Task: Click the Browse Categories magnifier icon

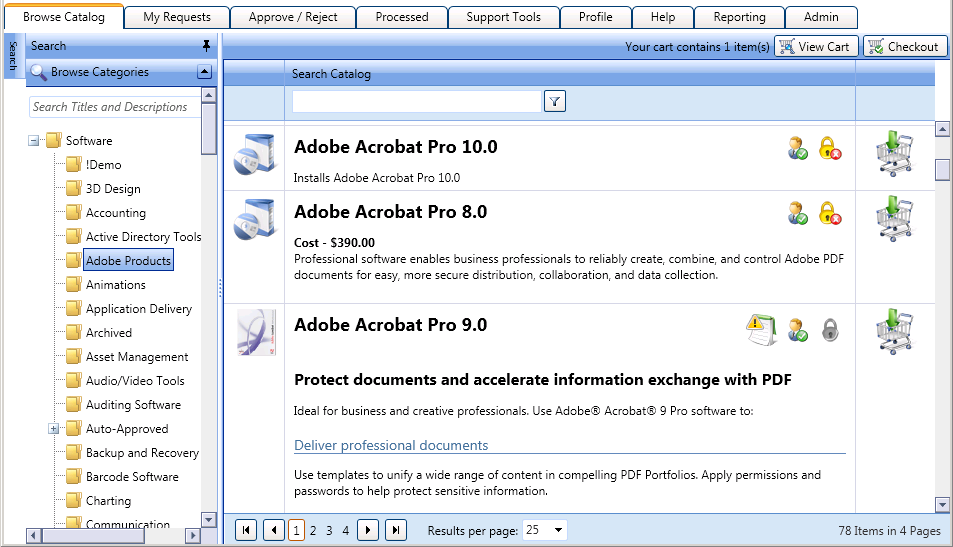Action: click(x=39, y=72)
